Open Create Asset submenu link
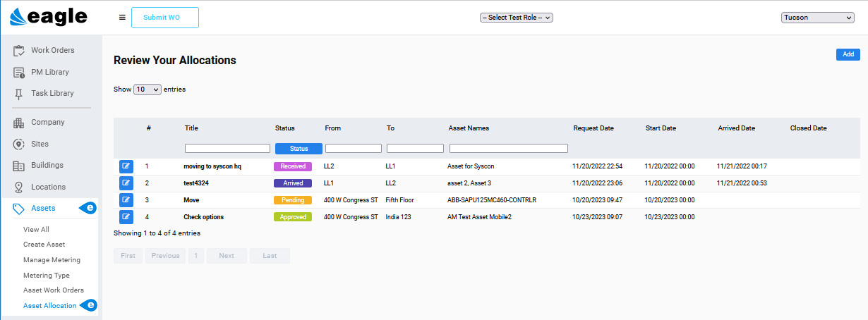The width and height of the screenshot is (868, 320). (44, 245)
